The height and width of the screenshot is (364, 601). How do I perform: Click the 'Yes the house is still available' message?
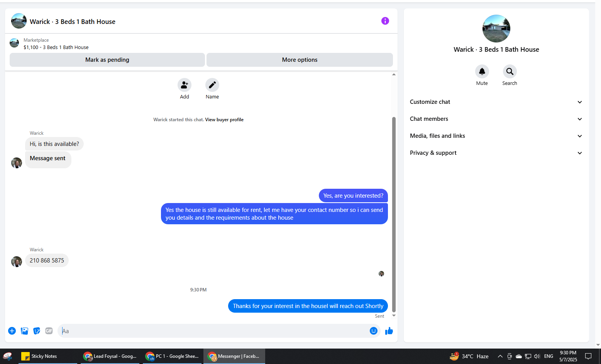tap(274, 214)
